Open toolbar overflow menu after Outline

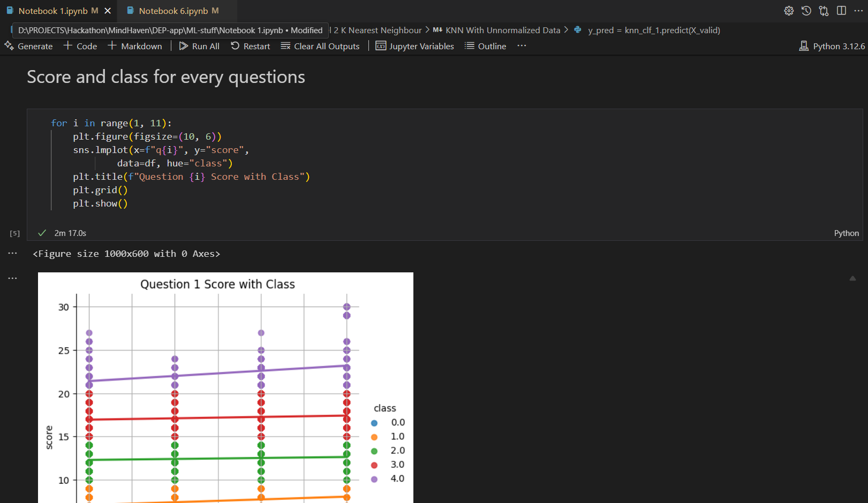point(522,46)
